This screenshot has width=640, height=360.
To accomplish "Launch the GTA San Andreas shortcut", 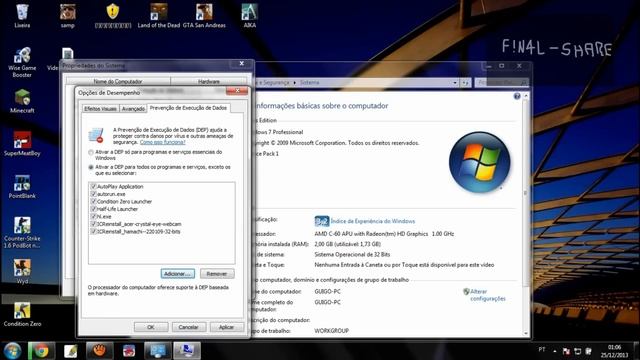I will coord(204,16).
